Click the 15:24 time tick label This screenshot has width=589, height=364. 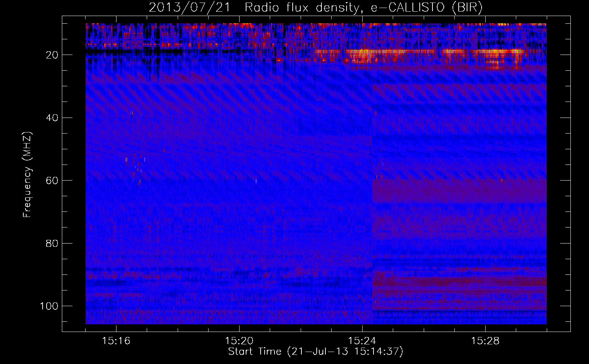click(362, 341)
